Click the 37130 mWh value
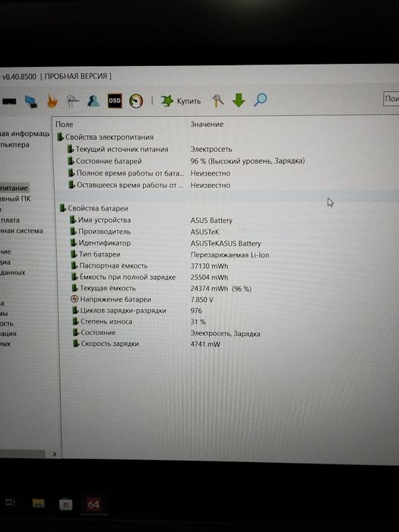This screenshot has height=532, width=399. (209, 266)
